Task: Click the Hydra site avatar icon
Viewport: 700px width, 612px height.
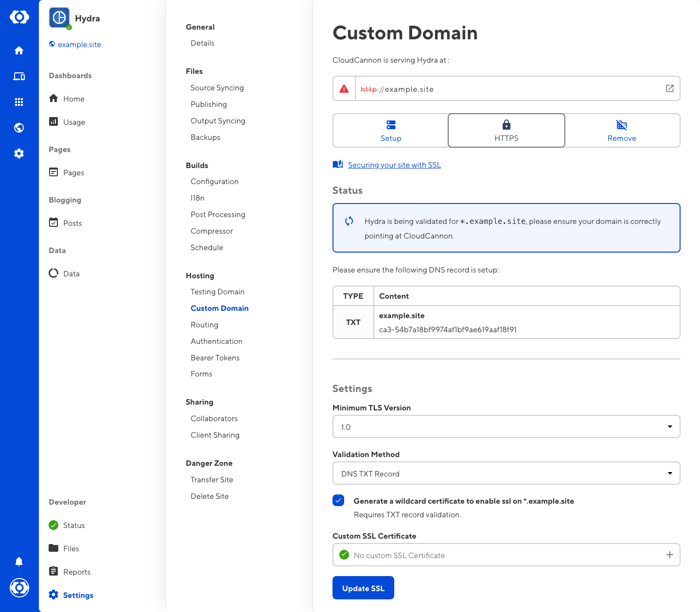Action: (59, 18)
